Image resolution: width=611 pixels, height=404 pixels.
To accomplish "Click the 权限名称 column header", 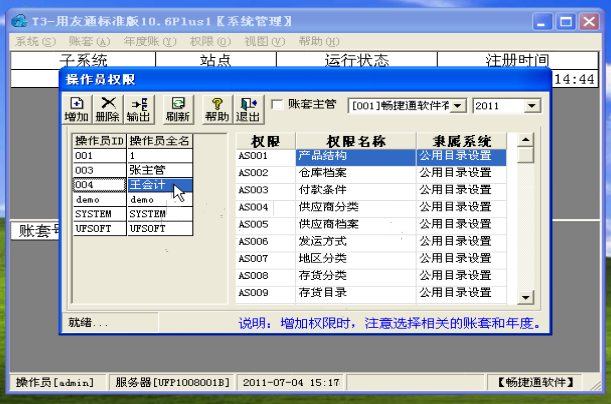I will point(355,141).
